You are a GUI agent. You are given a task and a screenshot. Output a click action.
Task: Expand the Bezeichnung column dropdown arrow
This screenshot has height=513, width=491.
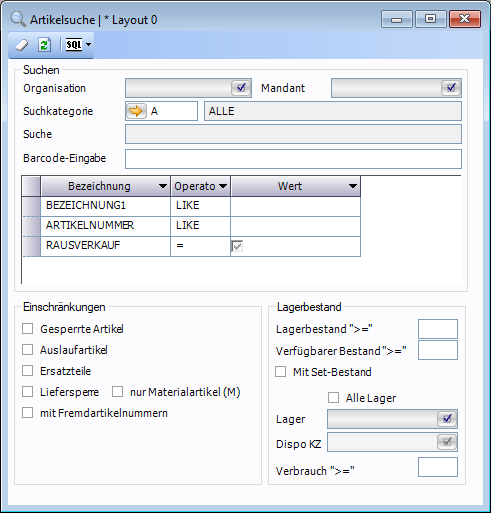[163, 186]
